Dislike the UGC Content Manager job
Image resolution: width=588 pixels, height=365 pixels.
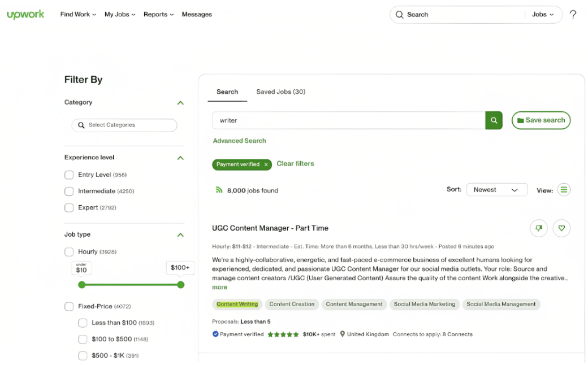coord(538,228)
